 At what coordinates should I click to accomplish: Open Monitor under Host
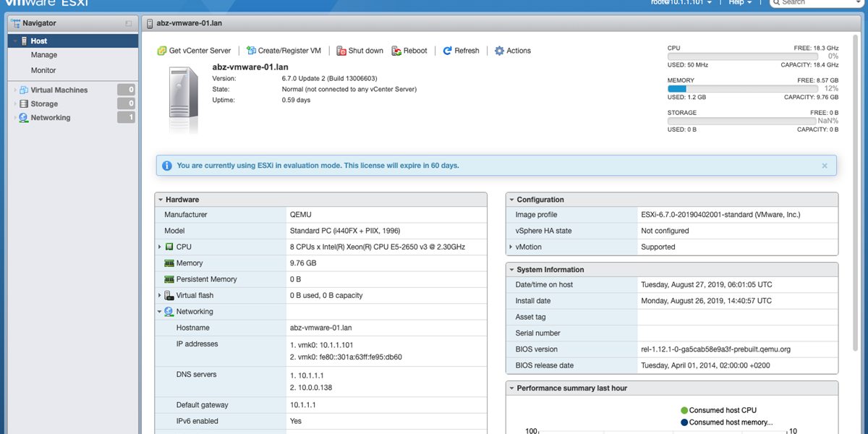point(43,70)
